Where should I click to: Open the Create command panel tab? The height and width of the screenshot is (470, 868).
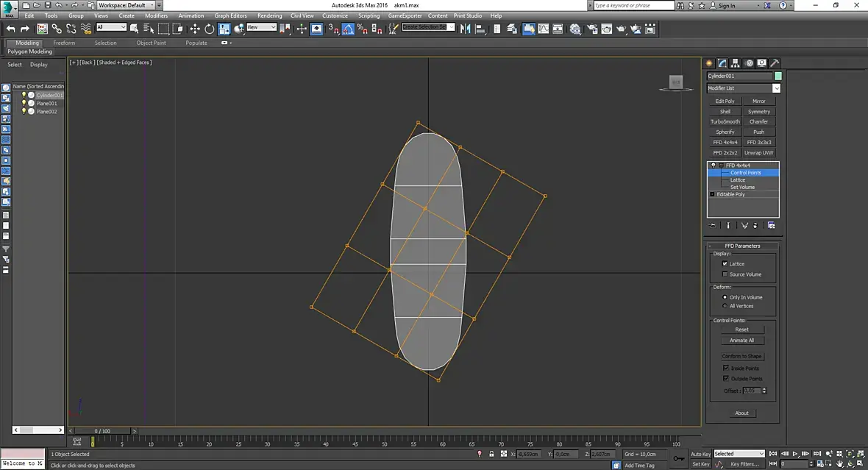tap(710, 63)
